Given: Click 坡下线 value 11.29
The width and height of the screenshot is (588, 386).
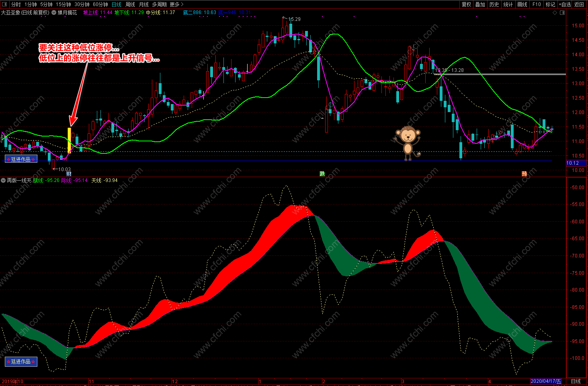Looking at the screenshot, I should pyautogui.click(x=137, y=12).
